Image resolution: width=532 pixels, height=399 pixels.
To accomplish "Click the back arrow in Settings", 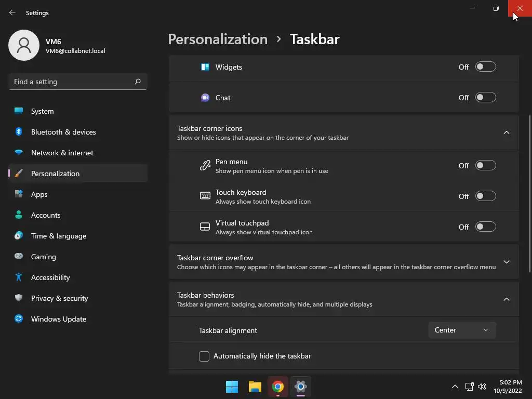I will (12, 12).
